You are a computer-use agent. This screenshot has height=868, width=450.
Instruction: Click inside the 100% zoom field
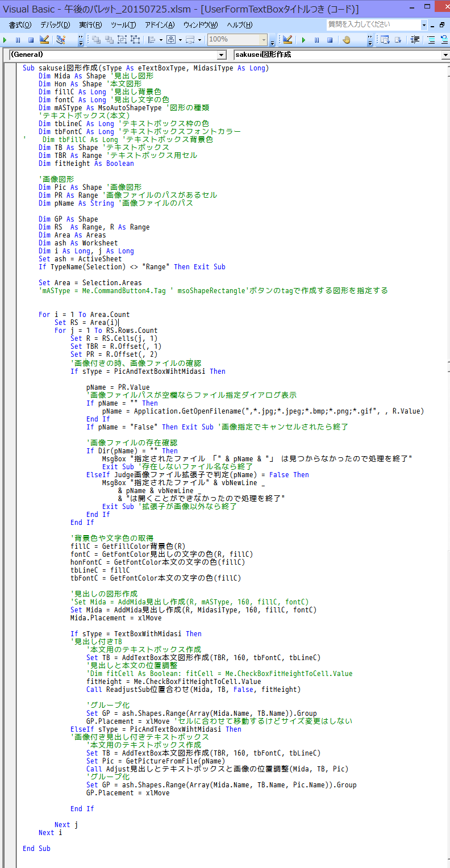pos(233,40)
